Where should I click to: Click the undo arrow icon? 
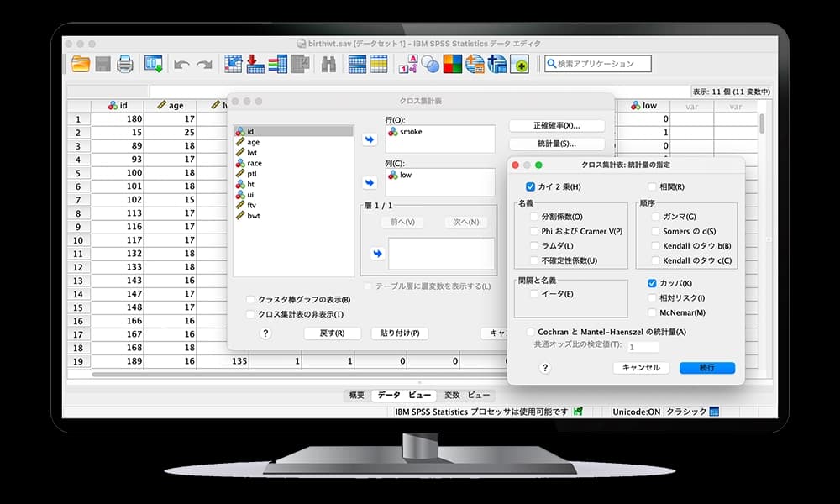[181, 65]
